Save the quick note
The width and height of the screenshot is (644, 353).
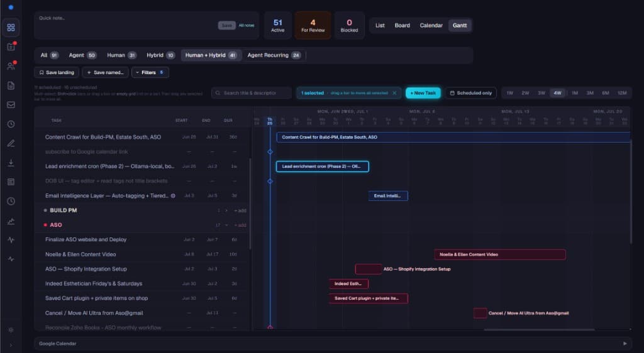(226, 25)
